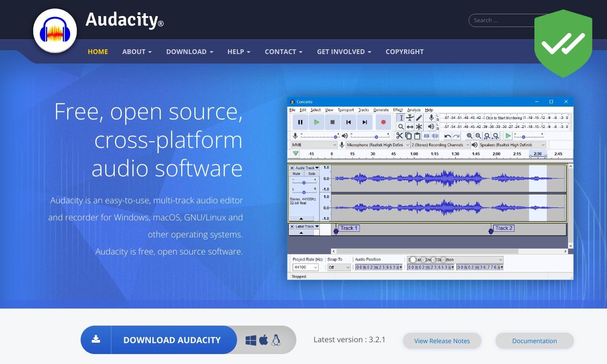Select the pencil Draw tool
Viewport: 607px width, 364px height.
click(419, 118)
